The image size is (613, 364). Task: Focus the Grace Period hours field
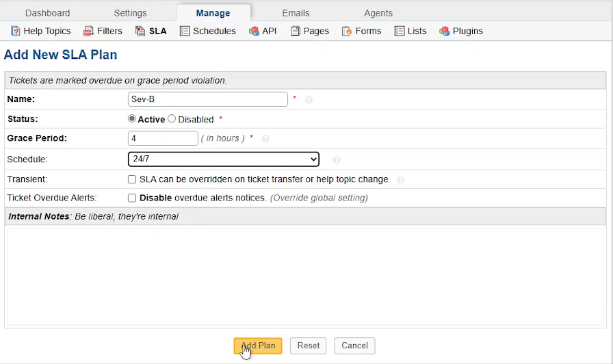point(163,138)
